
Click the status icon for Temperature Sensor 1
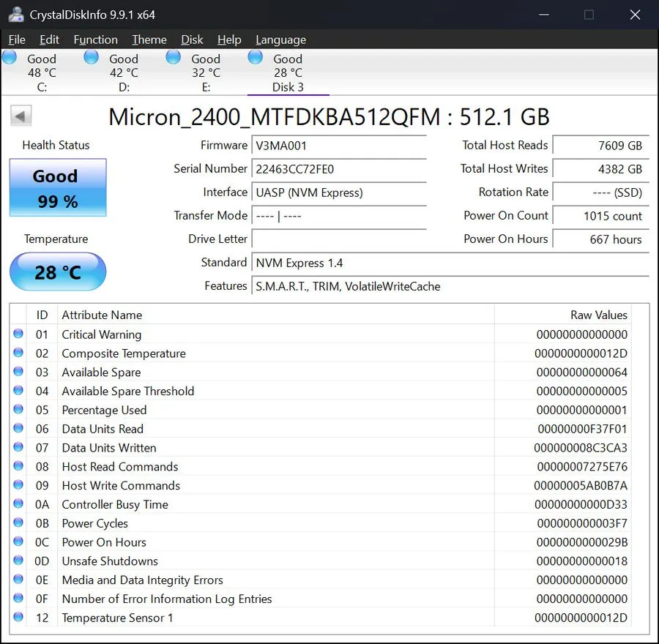[x=18, y=617]
